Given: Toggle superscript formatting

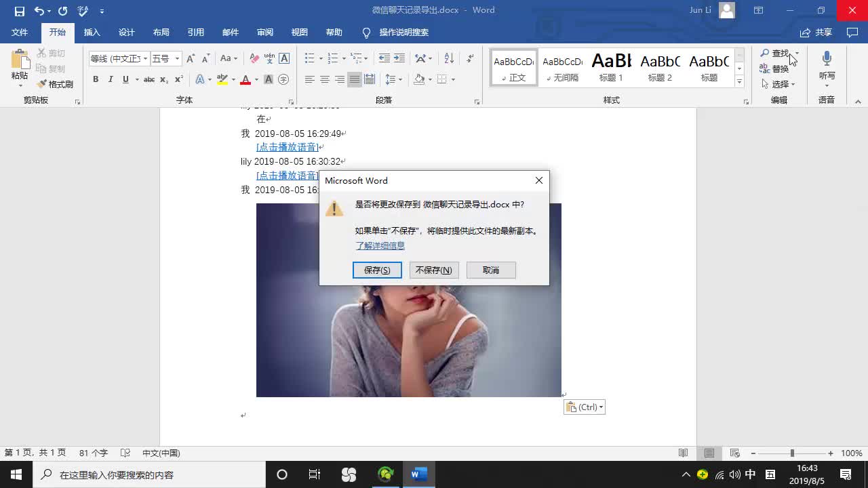Looking at the screenshot, I should tap(179, 79).
